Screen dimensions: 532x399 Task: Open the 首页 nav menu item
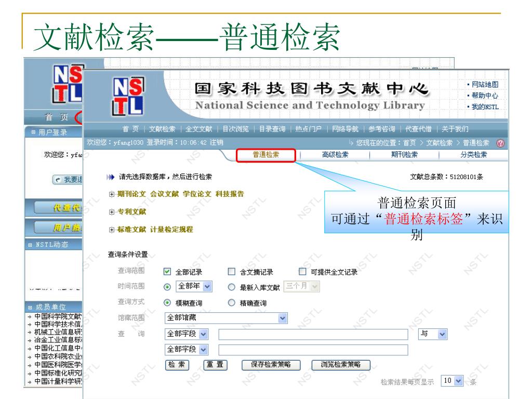130,129
